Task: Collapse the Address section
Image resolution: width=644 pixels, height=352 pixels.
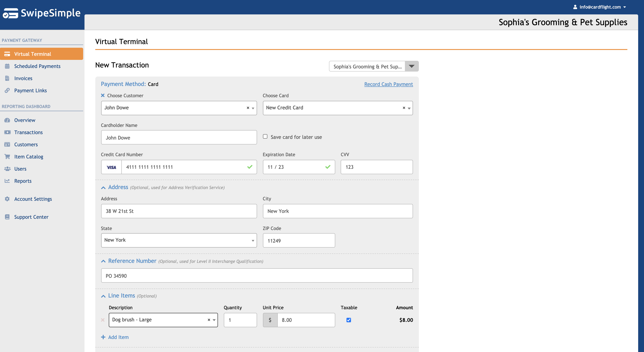Action: [103, 187]
